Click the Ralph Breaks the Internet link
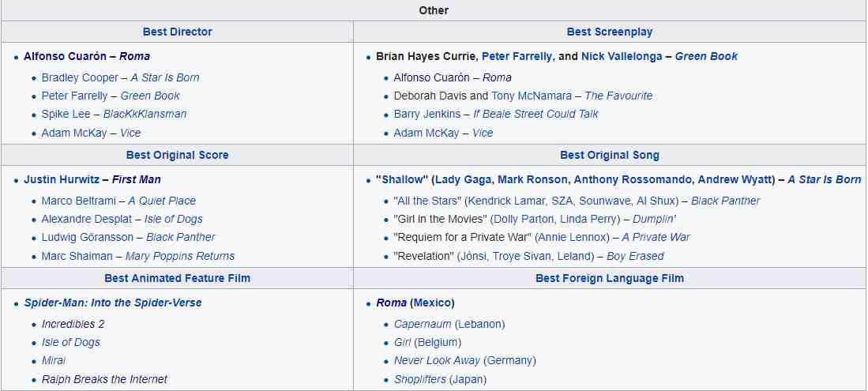 [x=104, y=379]
